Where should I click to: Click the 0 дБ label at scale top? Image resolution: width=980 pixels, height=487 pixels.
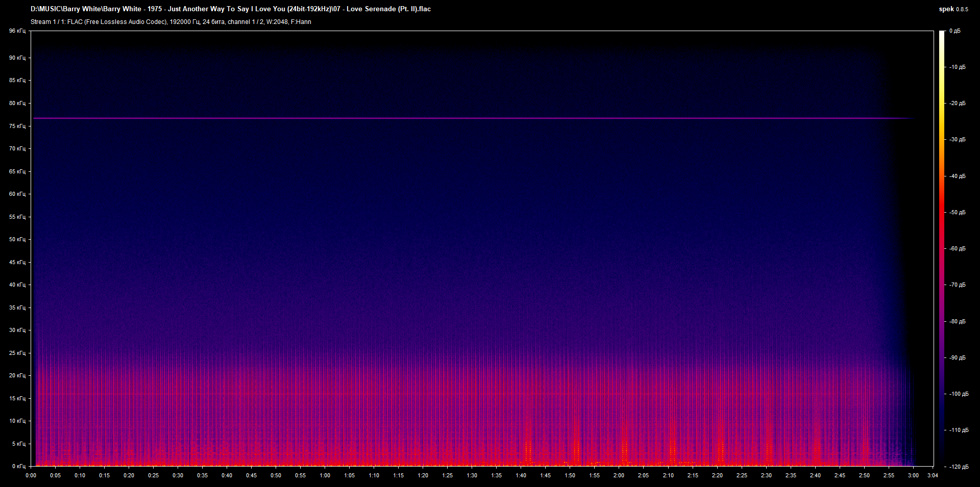[x=954, y=31]
